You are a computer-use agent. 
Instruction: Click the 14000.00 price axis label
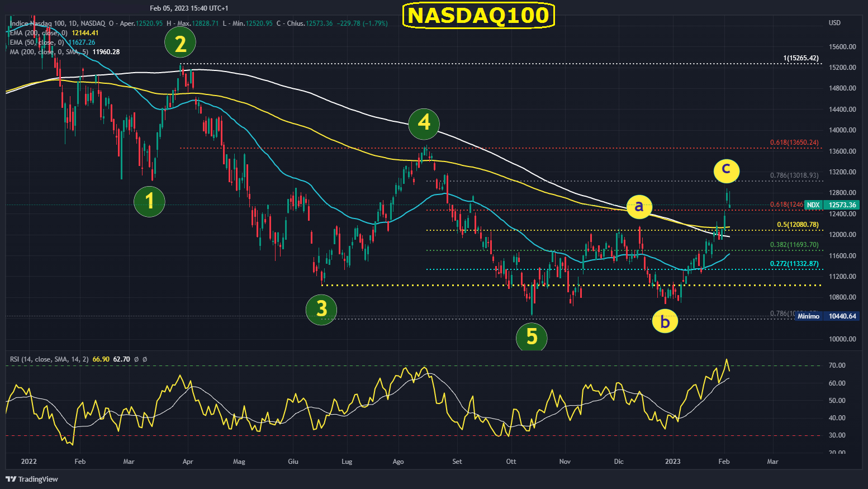[842, 130]
